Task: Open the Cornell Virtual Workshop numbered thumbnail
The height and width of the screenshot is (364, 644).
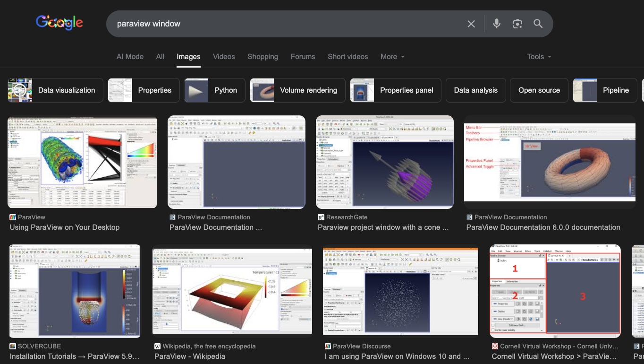Action: (555, 291)
